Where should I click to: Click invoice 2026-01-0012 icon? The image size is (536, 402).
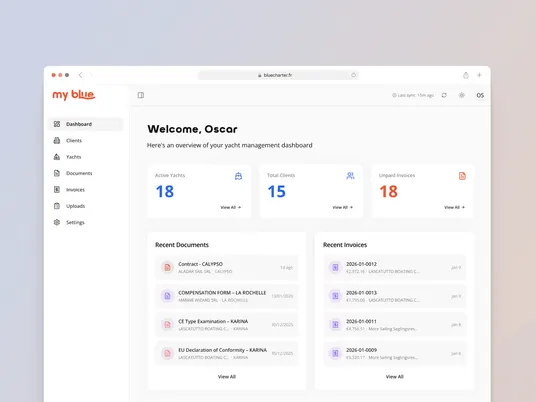pyautogui.click(x=335, y=267)
